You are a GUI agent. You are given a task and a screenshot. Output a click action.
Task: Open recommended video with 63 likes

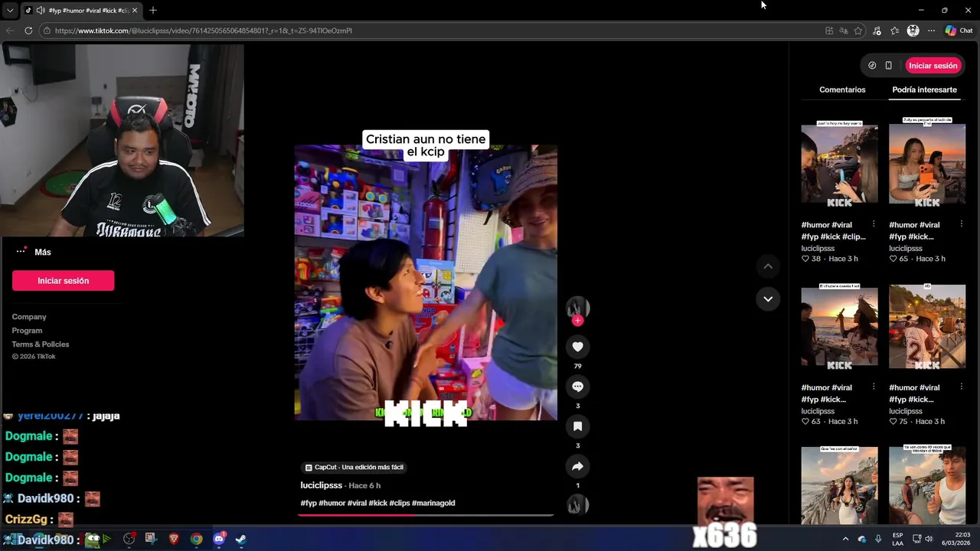839,327
